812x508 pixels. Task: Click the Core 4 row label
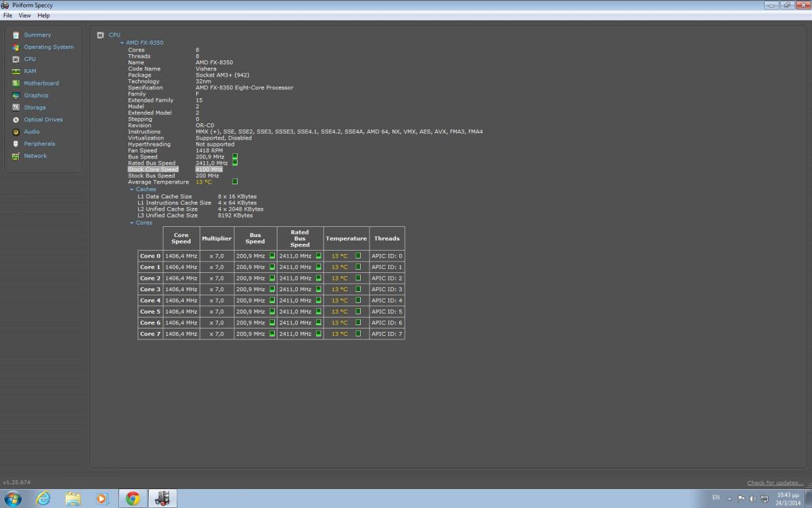150,300
